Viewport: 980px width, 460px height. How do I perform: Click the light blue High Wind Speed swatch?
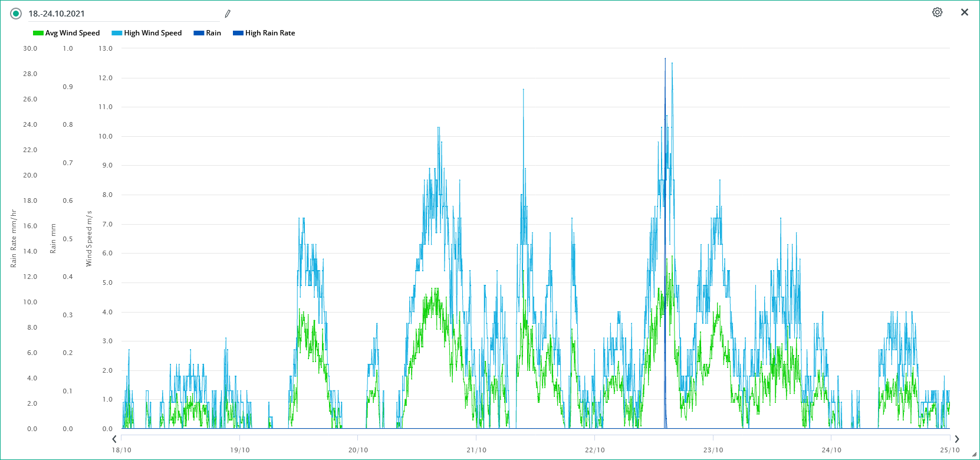point(117,33)
